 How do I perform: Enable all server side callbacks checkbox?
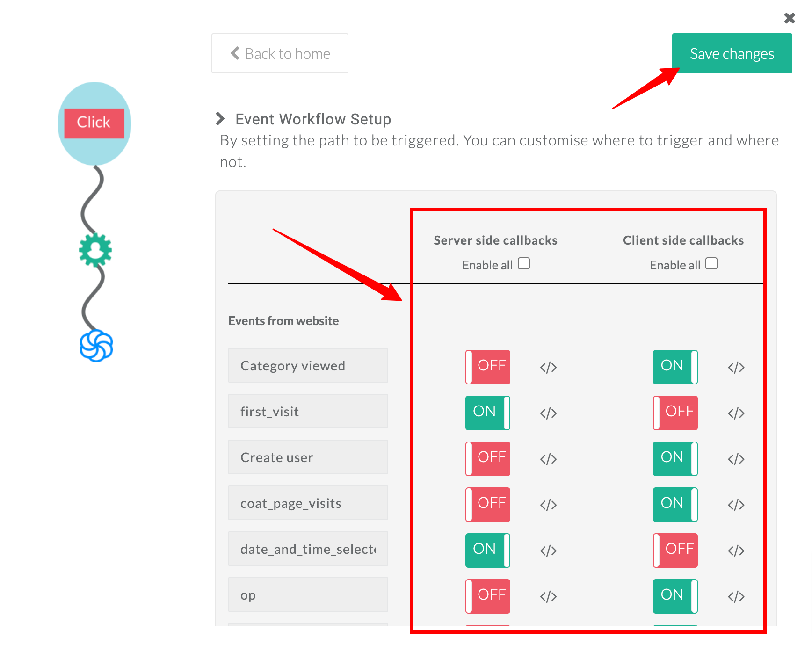coord(524,264)
